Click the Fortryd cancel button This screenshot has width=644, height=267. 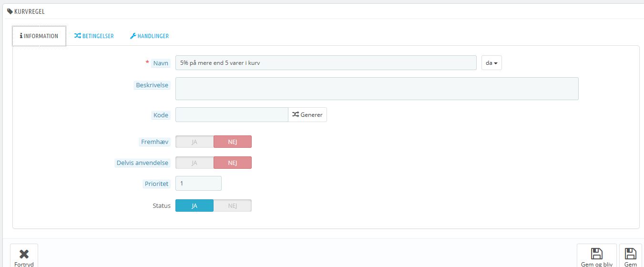pyautogui.click(x=24, y=256)
